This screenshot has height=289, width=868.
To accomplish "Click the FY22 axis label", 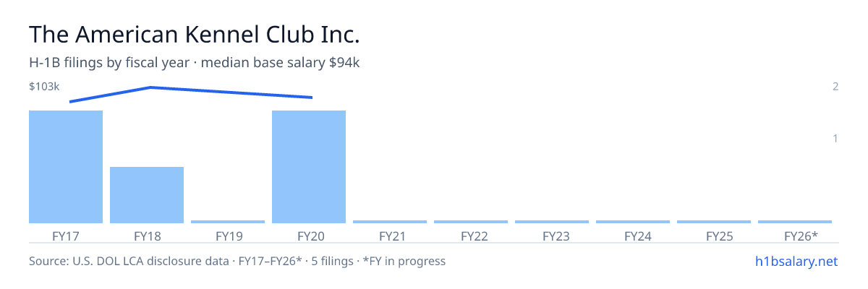I will 471,236.
